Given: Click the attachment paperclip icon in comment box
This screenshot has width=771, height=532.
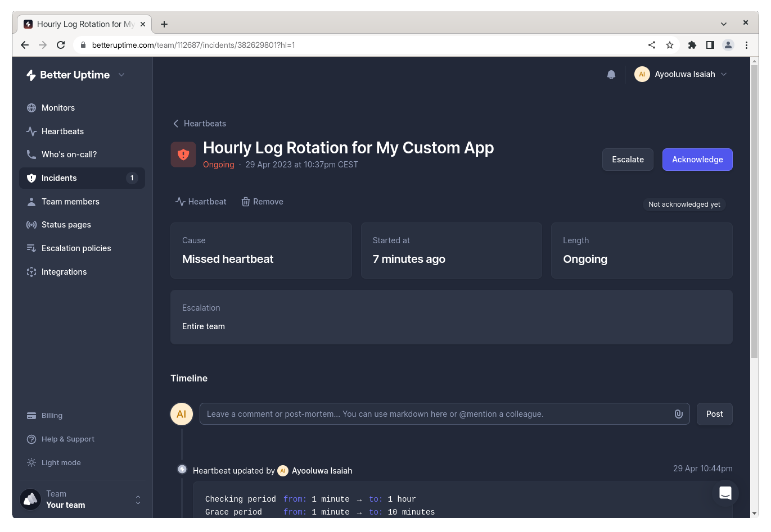Looking at the screenshot, I should [678, 414].
